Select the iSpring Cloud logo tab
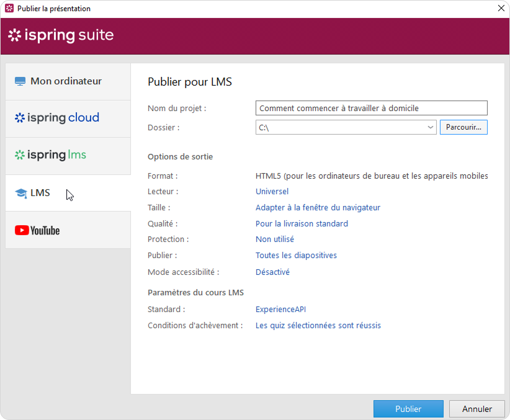Screen dimensions: 510x420 click(x=57, y=118)
